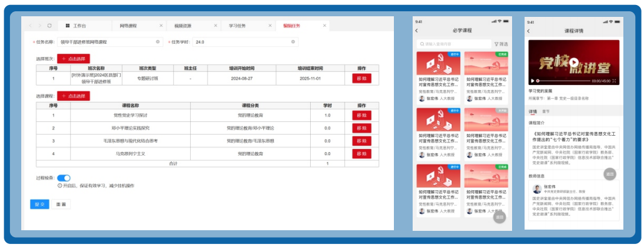This screenshot has width=644, height=249.
Task: Click the 班主任 column header
Action: tap(190, 68)
